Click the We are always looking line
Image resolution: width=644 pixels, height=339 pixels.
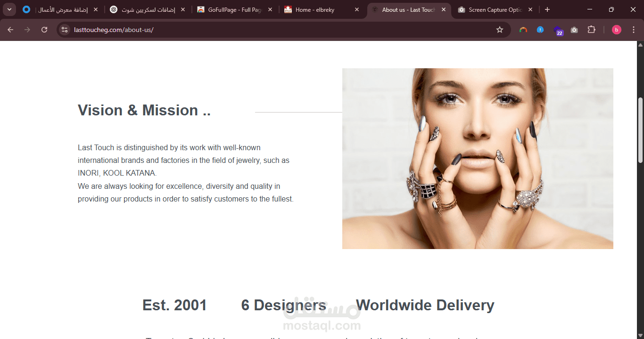(x=179, y=186)
